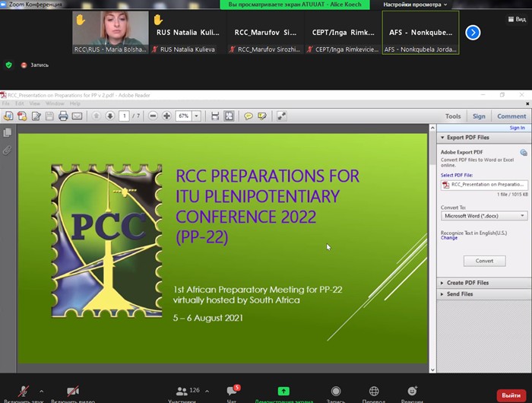
Task: Open the Sign pane tab
Action: coord(479,116)
